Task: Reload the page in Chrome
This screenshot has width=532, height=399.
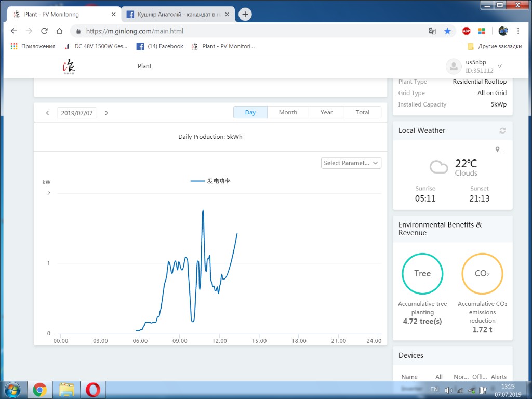Action: click(44, 31)
